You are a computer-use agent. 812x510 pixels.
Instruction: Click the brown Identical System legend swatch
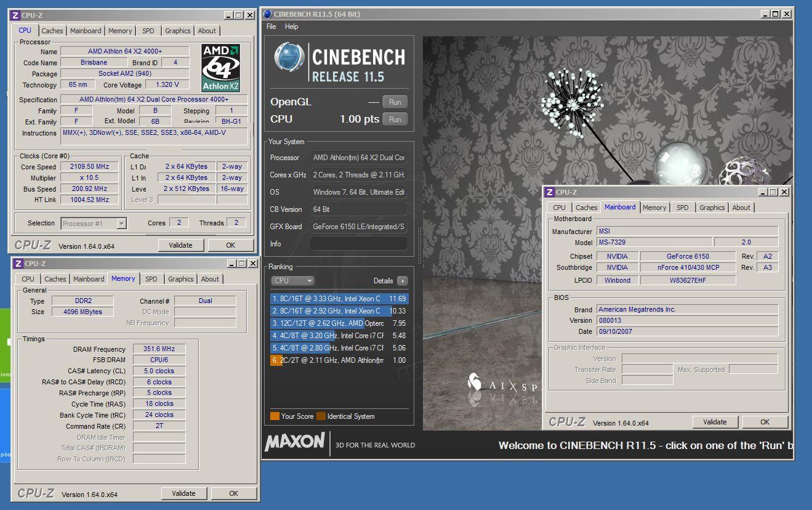click(321, 416)
